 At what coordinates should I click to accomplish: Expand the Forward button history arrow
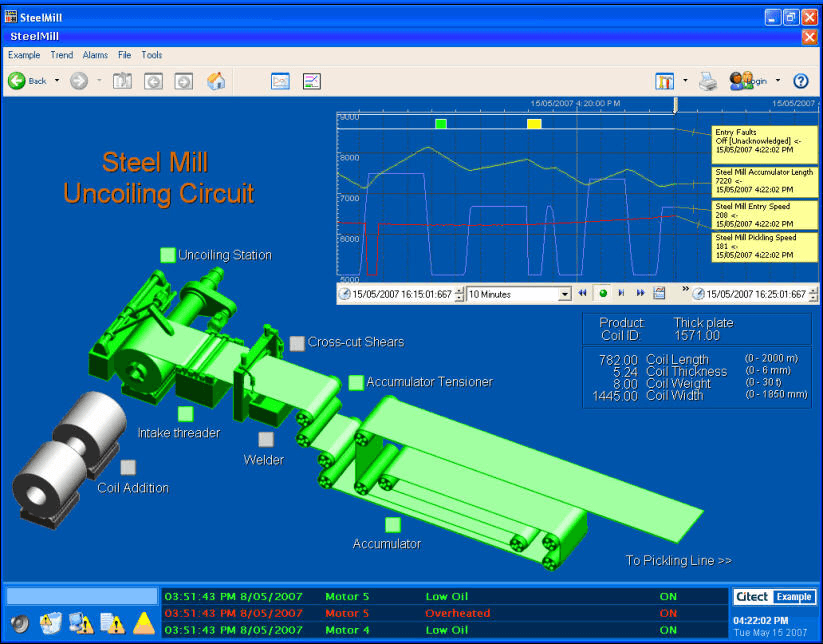(x=99, y=81)
